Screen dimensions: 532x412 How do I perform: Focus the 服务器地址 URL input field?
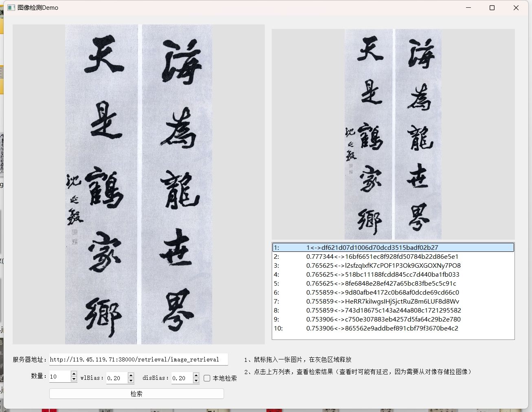pyautogui.click(x=138, y=359)
